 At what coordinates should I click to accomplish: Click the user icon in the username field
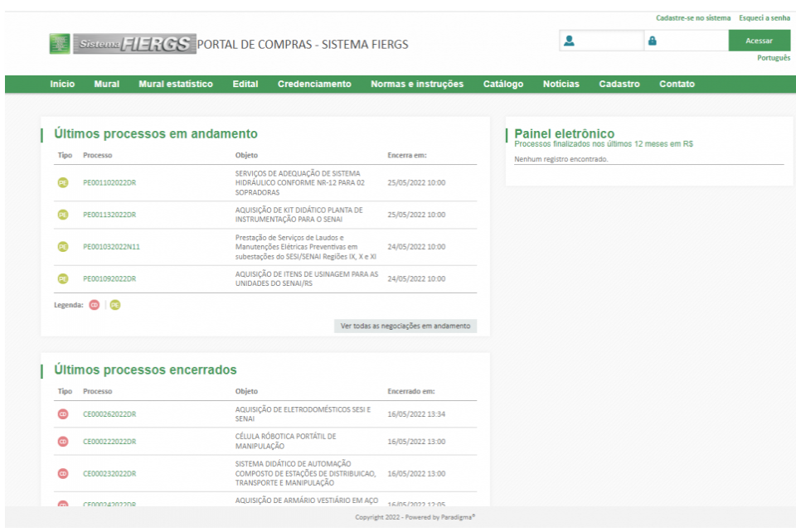[x=569, y=41]
